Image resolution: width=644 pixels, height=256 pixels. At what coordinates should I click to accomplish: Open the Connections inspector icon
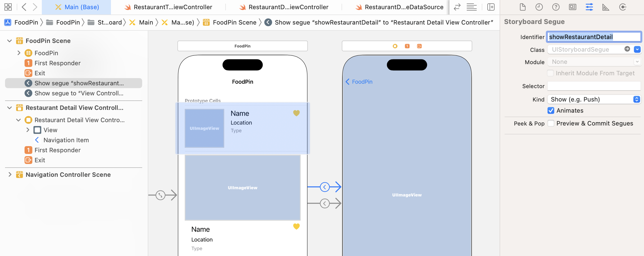click(623, 7)
